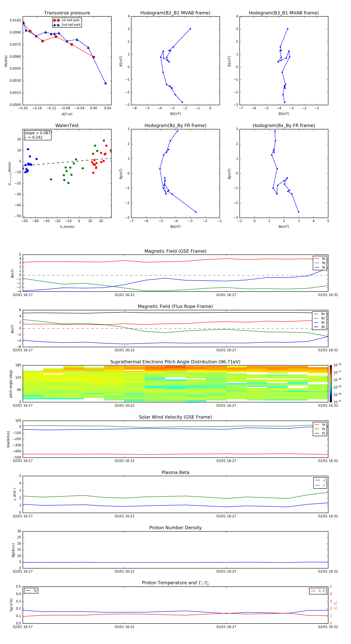
Task: Click the By' legend entry in Flux Rope panel
Action: (x=320, y=318)
